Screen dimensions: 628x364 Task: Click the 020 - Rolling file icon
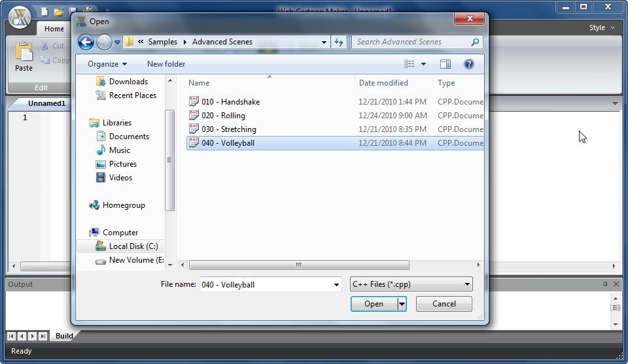(x=194, y=115)
